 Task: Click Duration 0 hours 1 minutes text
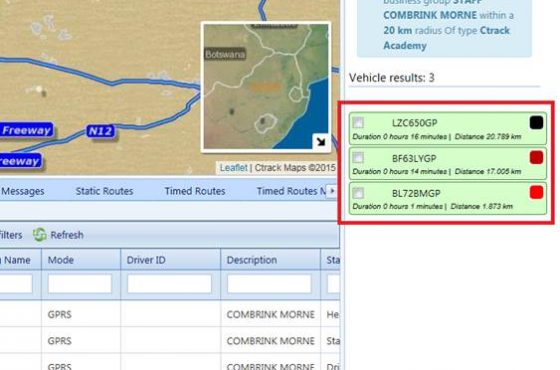coord(398,206)
